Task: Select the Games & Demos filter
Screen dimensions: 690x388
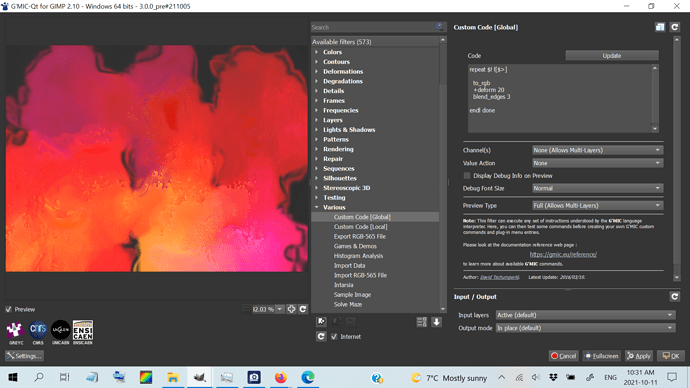Action: point(355,246)
